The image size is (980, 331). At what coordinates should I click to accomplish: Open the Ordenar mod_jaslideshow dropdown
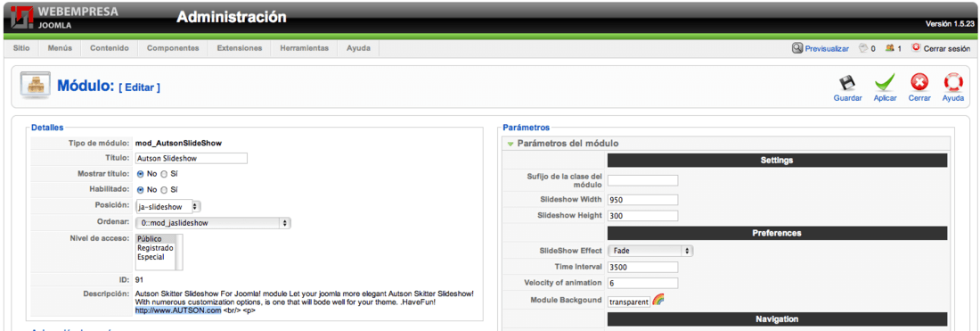[x=213, y=222]
